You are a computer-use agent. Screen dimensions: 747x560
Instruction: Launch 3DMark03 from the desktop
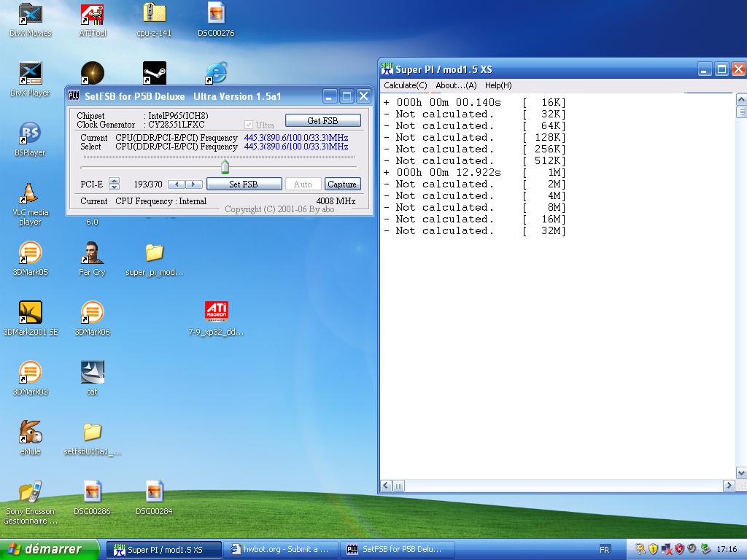pyautogui.click(x=30, y=378)
